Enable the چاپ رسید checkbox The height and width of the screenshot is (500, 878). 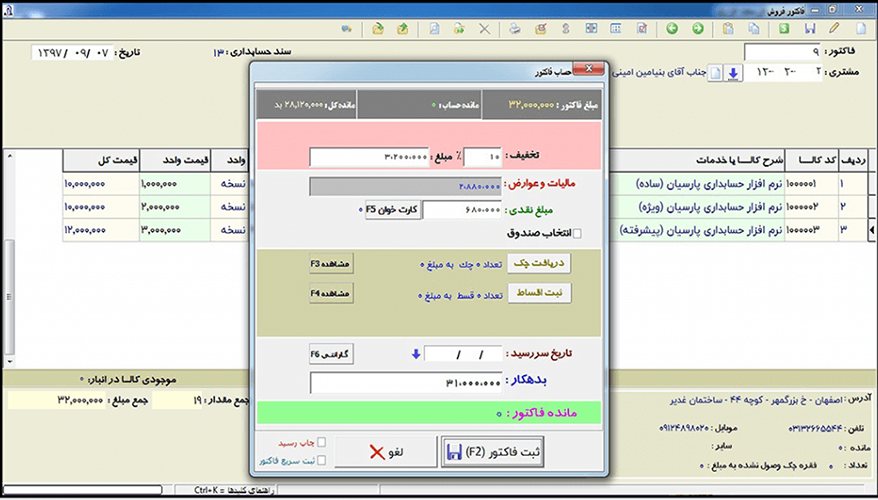(x=321, y=442)
